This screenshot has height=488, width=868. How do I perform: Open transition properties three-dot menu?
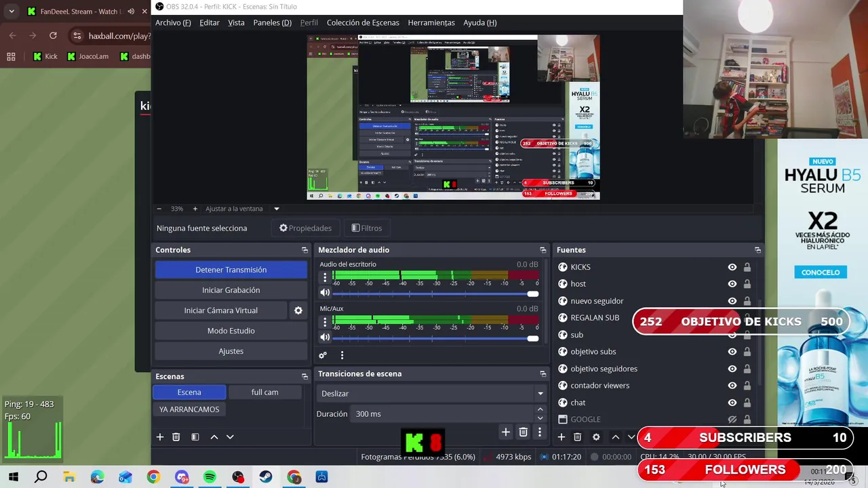coord(540,432)
